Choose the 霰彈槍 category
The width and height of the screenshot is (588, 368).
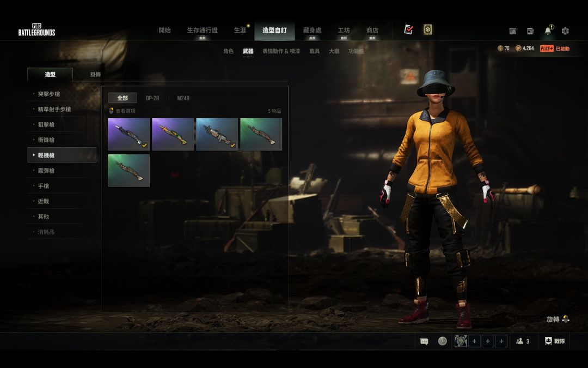(62, 171)
